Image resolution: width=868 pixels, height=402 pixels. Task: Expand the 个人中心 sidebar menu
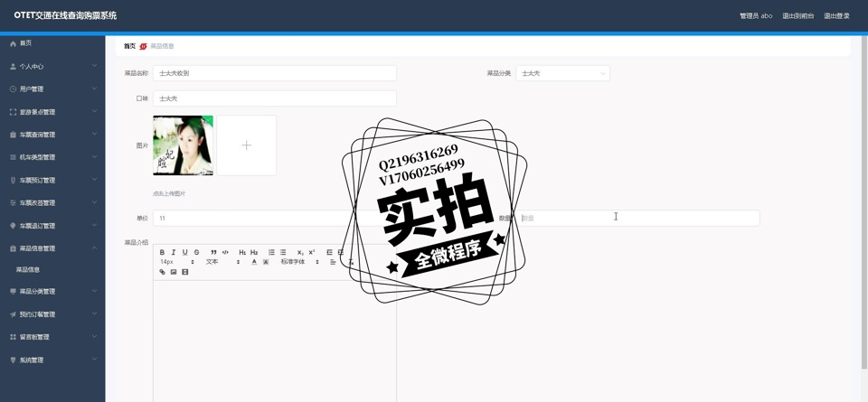click(x=94, y=66)
